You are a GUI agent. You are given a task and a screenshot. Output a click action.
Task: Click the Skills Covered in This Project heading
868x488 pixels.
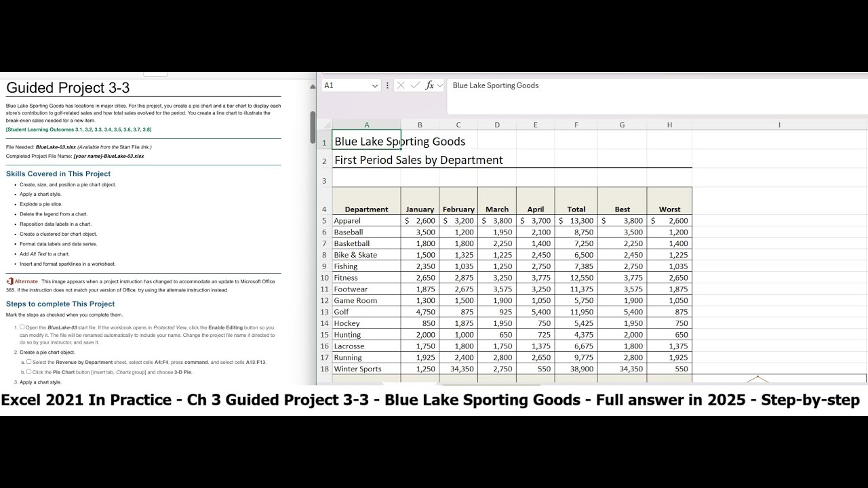[x=58, y=174]
